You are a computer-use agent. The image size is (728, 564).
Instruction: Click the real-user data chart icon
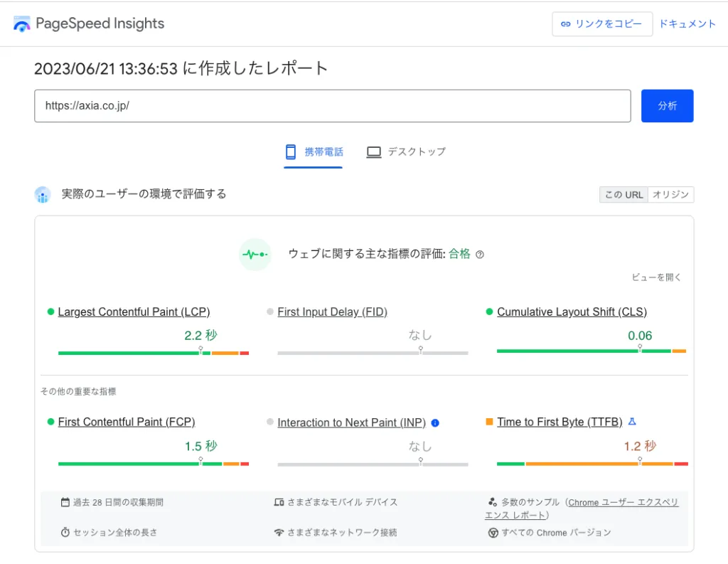point(43,195)
